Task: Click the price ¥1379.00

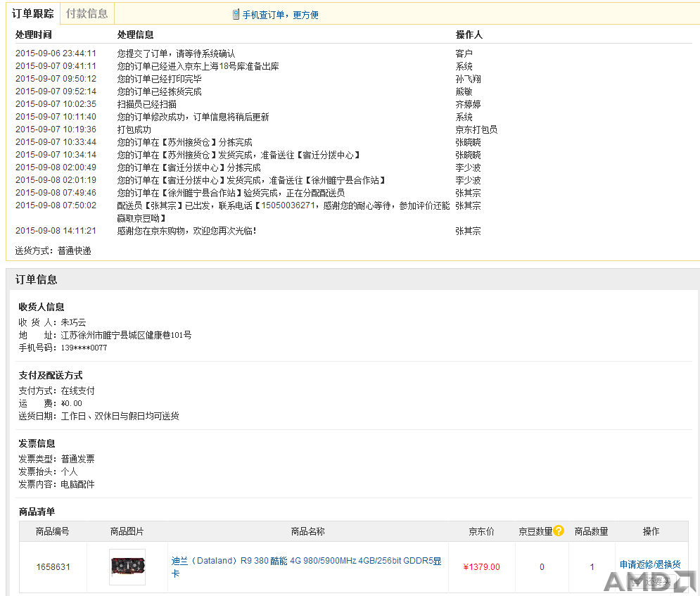Action: [x=481, y=567]
